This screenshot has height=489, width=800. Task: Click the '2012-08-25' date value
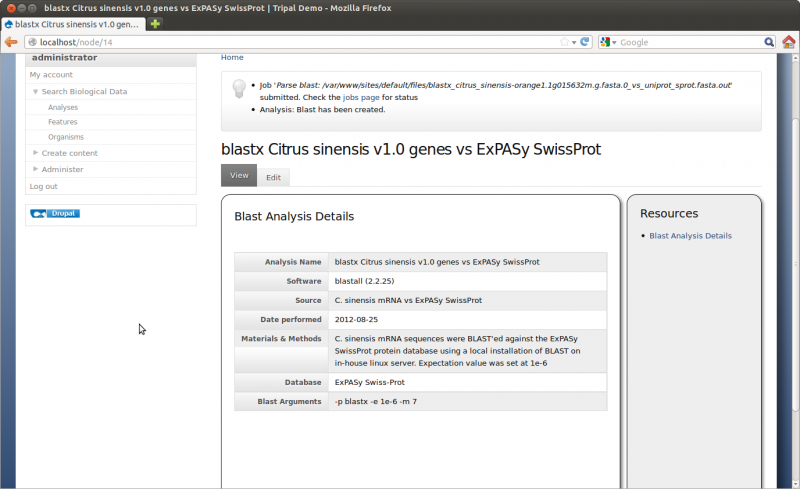pos(356,319)
